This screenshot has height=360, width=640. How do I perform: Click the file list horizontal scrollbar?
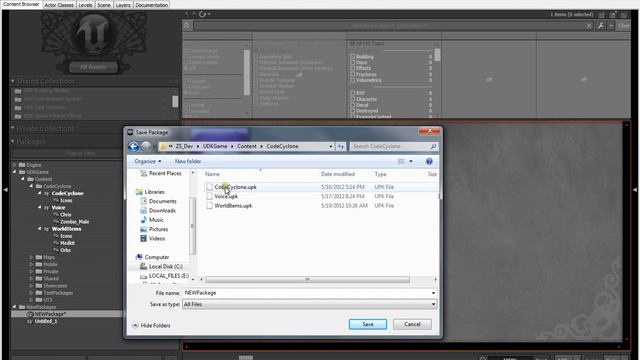tap(307, 280)
